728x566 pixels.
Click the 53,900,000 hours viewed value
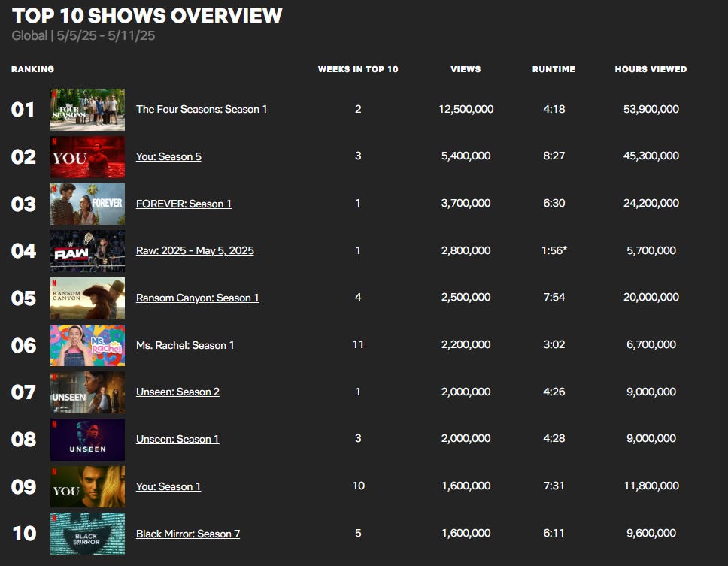pyautogui.click(x=651, y=109)
